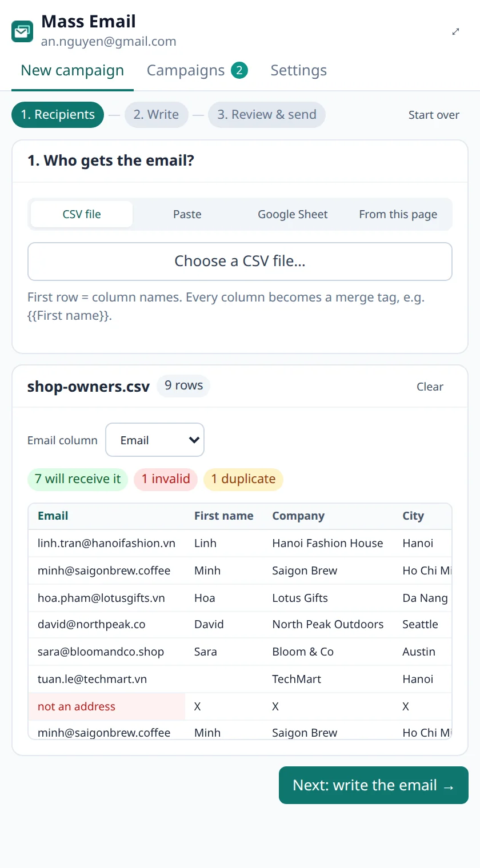
Task: Select hoa.pham@lotusgifts.vn cell
Action: 107,598
